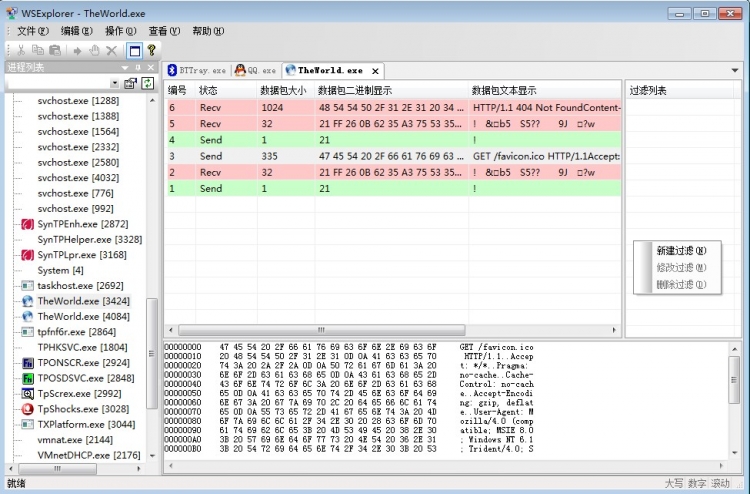Open the process filter combo box dropdown
This screenshot has width=750, height=494.
[114, 84]
